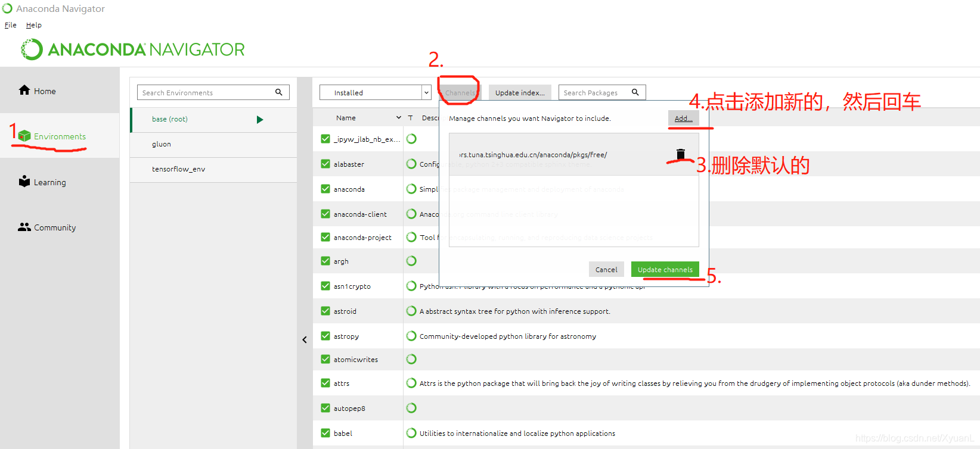Screen dimensions: 980x449
Task: Click Add... to add a channel
Action: [683, 119]
